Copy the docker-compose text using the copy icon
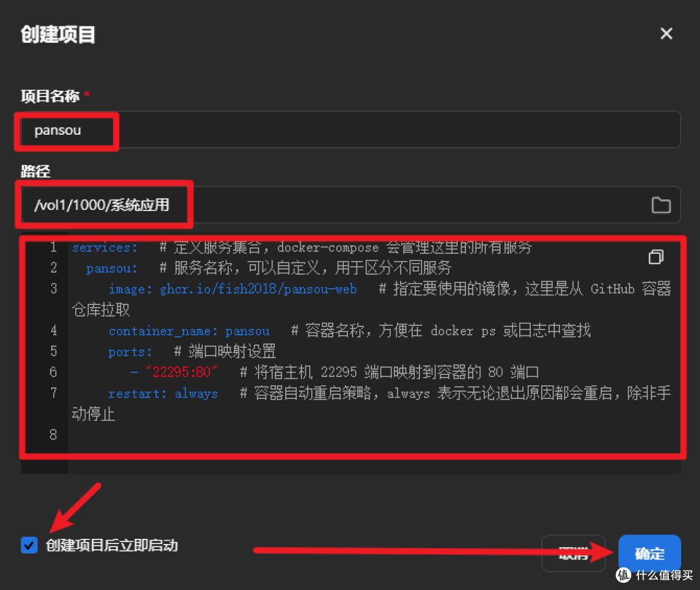The width and height of the screenshot is (700, 590). (x=656, y=257)
